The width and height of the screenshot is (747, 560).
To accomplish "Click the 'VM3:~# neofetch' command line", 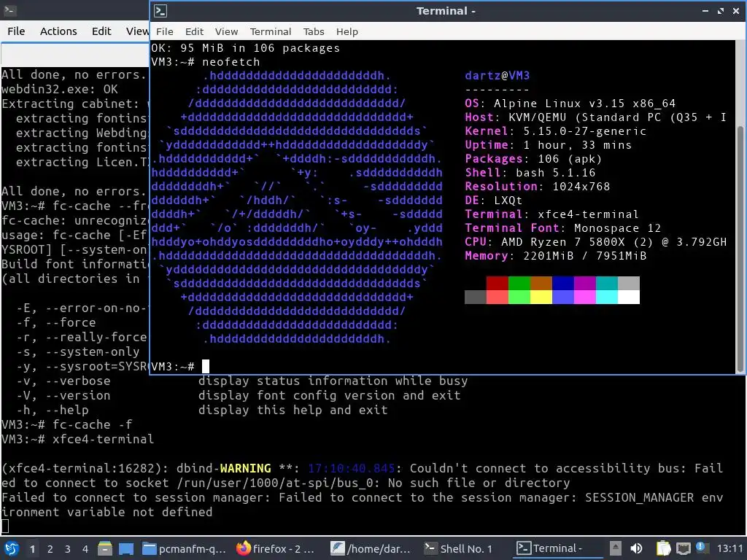I will pyautogui.click(x=205, y=62).
